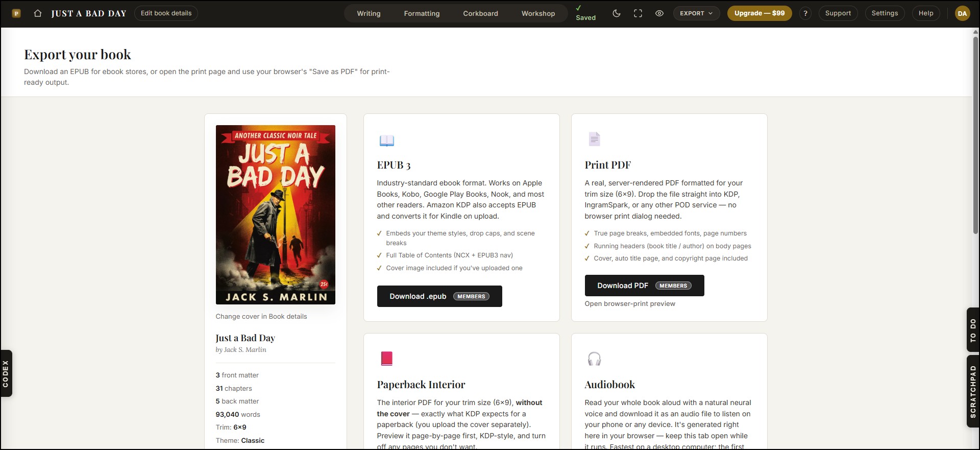Image resolution: width=980 pixels, height=450 pixels.
Task: Expand the CODEX side panel
Action: [x=6, y=373]
